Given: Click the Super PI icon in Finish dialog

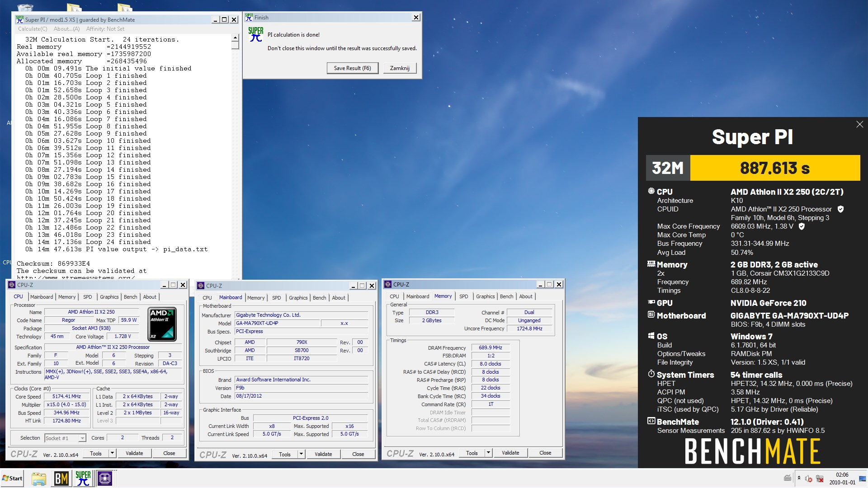Looking at the screenshot, I should point(256,34).
